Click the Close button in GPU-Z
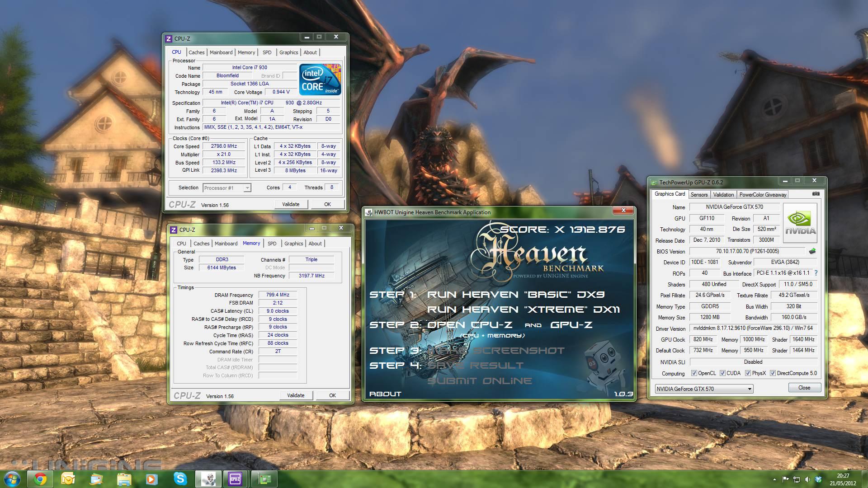 (x=804, y=388)
